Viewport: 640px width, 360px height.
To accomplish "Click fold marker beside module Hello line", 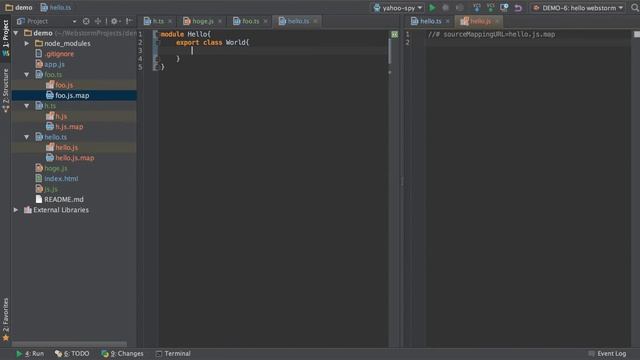I will point(156,34).
